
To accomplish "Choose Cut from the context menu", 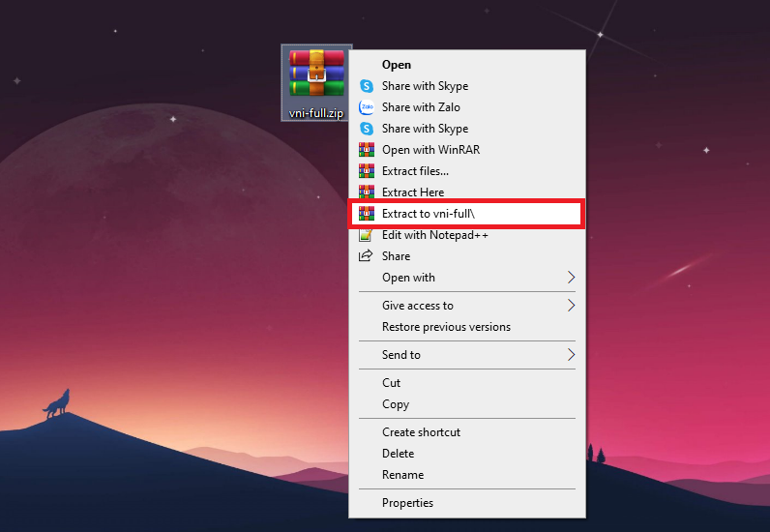I will click(x=466, y=383).
